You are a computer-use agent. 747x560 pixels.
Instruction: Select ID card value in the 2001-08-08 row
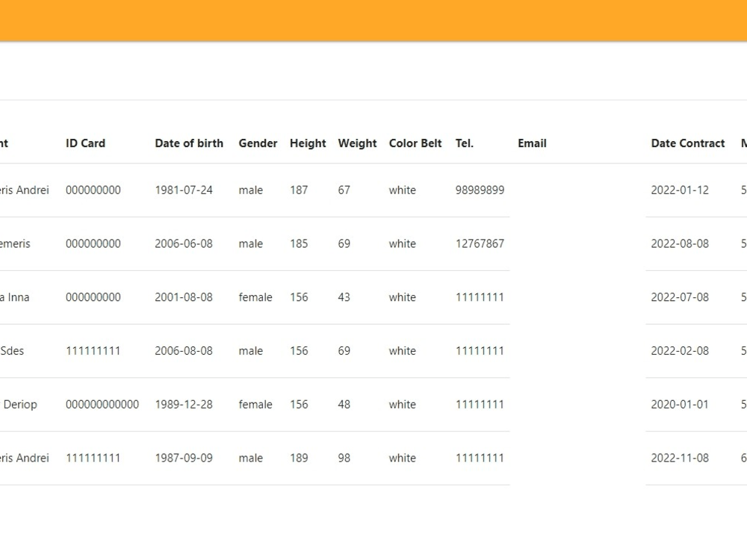pos(93,297)
